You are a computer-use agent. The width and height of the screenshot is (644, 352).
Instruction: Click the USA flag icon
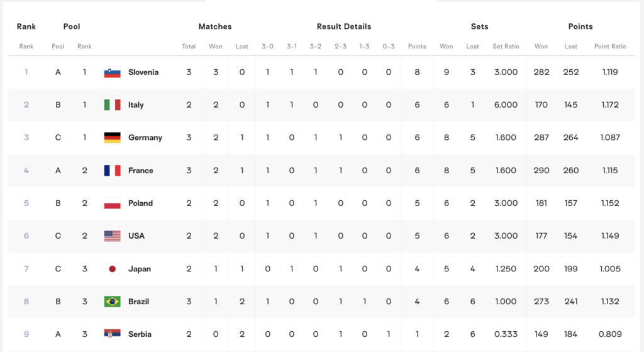click(112, 236)
